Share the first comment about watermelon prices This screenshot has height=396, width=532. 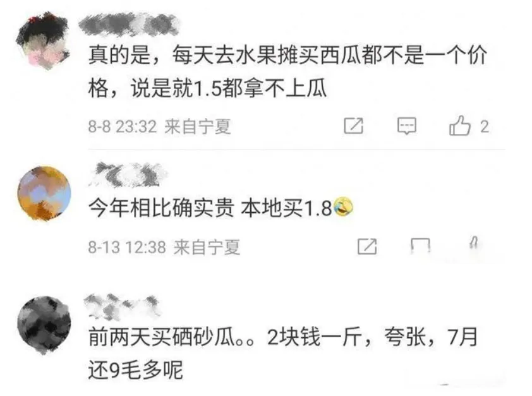(354, 126)
